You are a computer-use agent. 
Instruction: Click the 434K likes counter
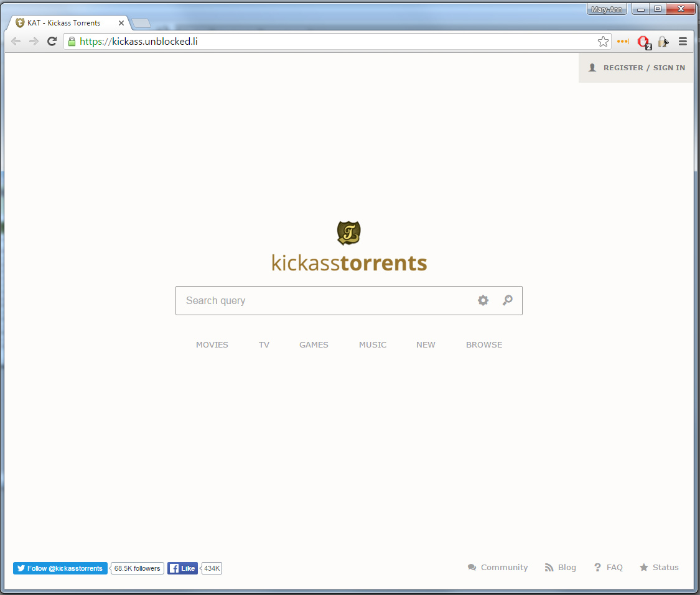(212, 568)
